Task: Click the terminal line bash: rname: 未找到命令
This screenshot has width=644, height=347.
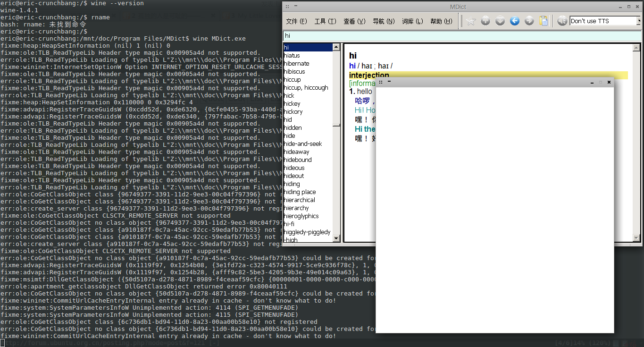Action: [x=43, y=24]
